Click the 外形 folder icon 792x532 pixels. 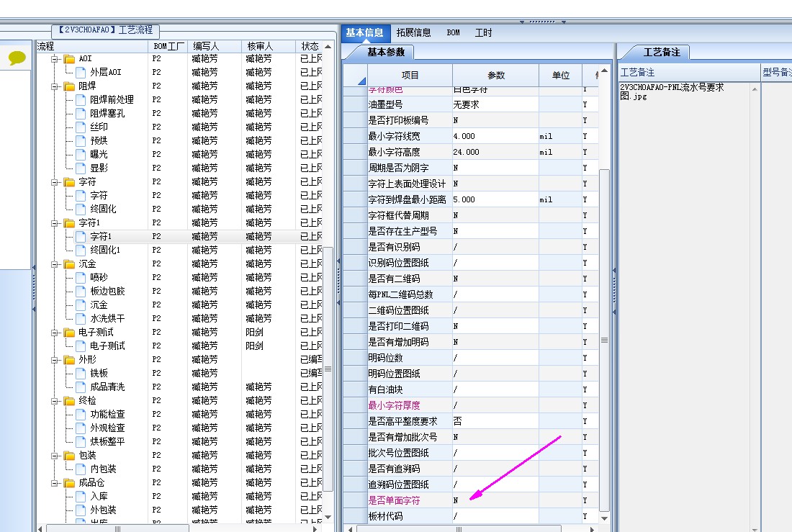[70, 360]
